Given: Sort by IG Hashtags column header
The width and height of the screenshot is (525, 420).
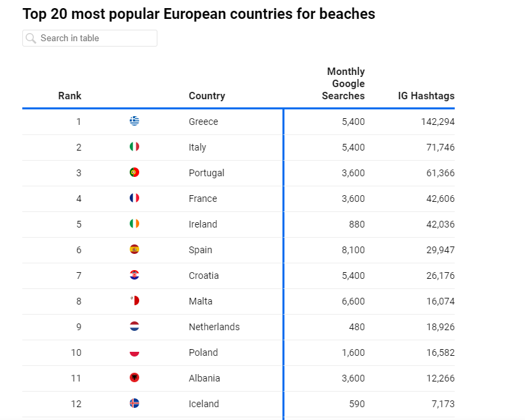Looking at the screenshot, I should coord(426,96).
